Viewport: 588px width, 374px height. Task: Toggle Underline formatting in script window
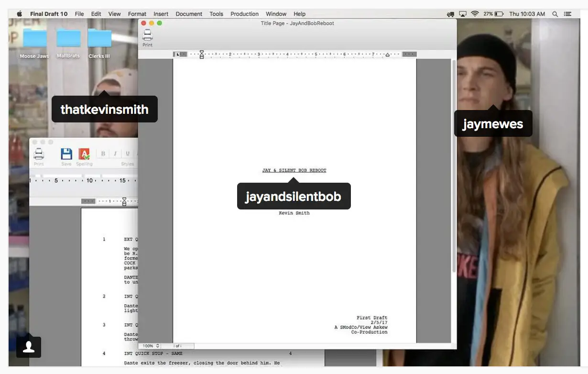128,154
